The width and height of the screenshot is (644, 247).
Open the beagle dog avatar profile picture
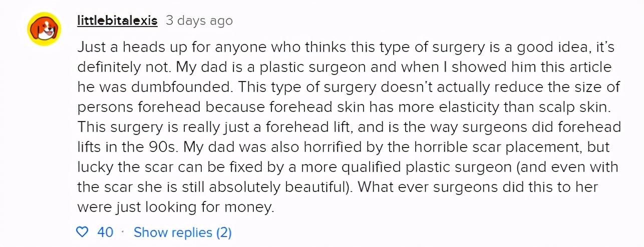(45, 29)
